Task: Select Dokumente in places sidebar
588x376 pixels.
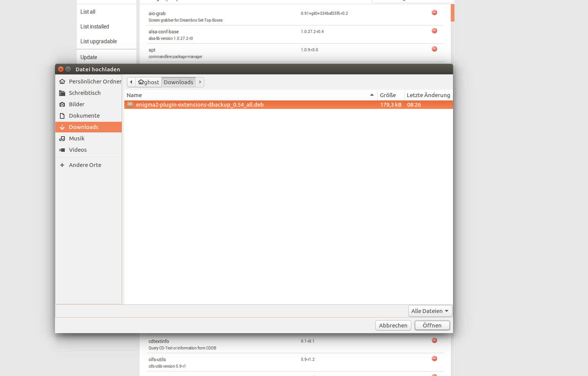Action: click(84, 116)
